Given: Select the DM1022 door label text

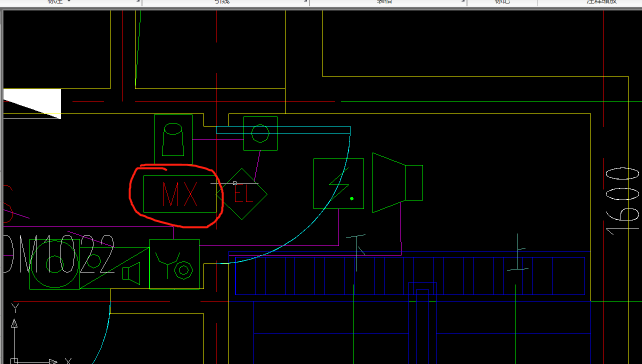Looking at the screenshot, I should 59,254.
